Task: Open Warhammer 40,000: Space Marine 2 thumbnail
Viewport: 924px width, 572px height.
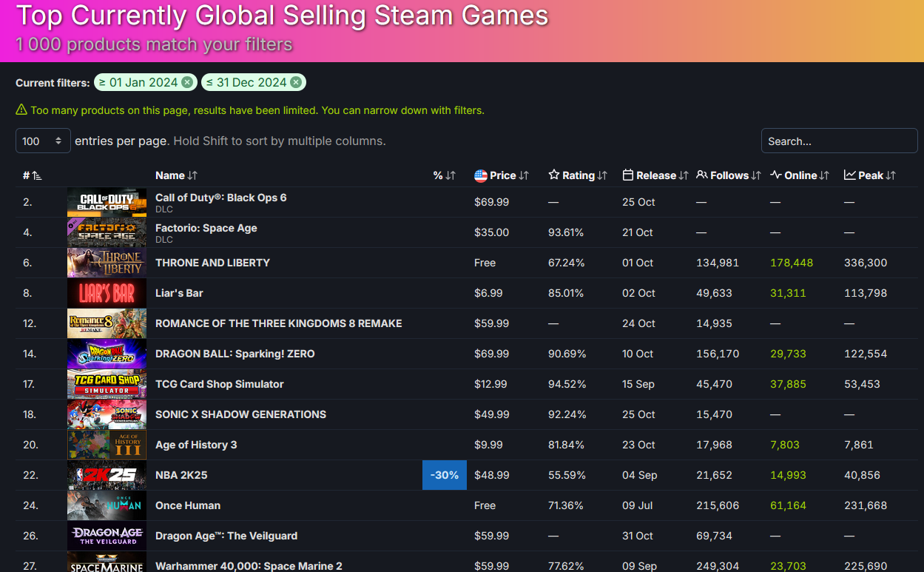Action: (x=107, y=562)
